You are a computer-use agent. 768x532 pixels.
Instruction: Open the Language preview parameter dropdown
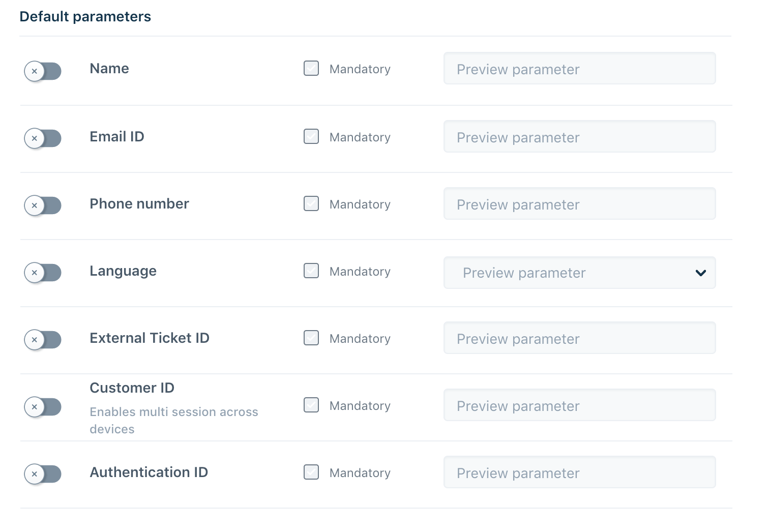point(579,273)
